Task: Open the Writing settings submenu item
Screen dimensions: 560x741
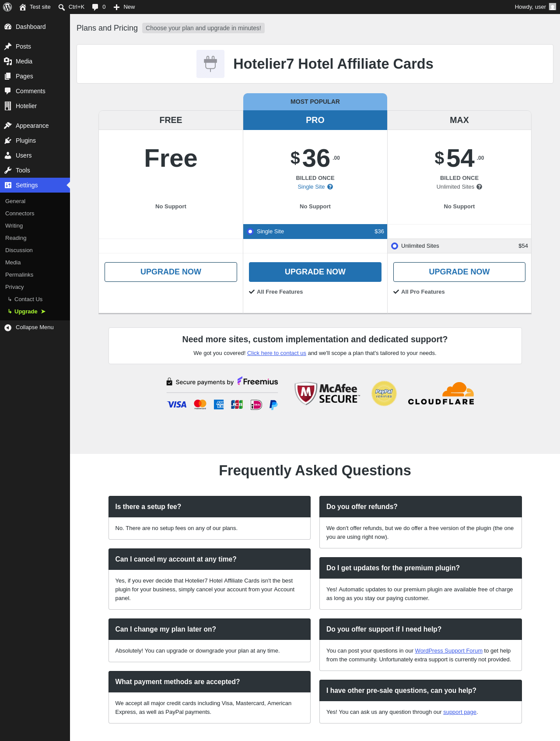Action: (x=14, y=226)
